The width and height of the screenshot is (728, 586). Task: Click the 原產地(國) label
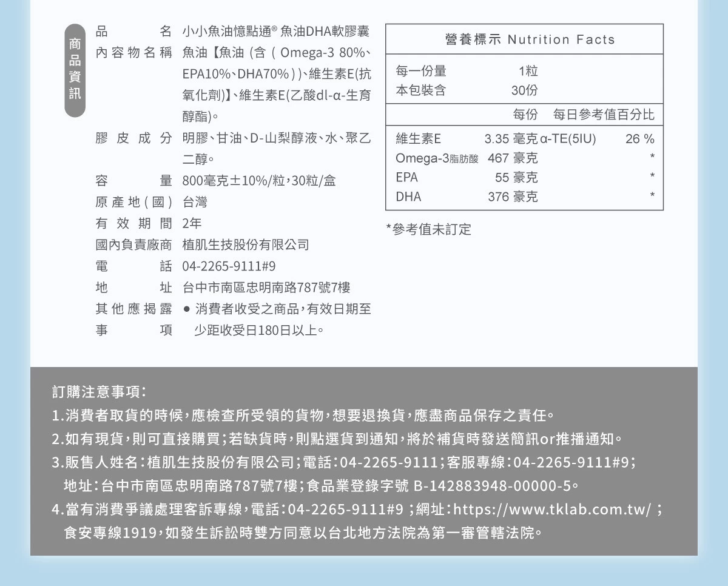tap(134, 201)
